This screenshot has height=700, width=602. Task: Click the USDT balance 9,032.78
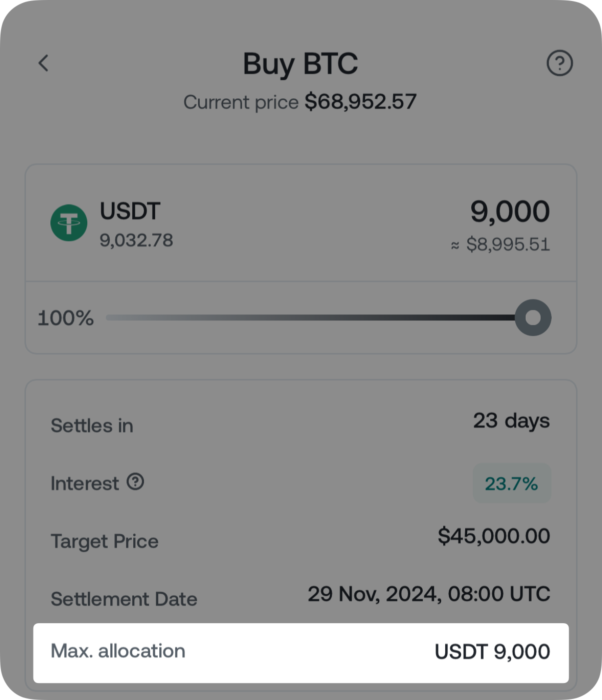(x=136, y=240)
